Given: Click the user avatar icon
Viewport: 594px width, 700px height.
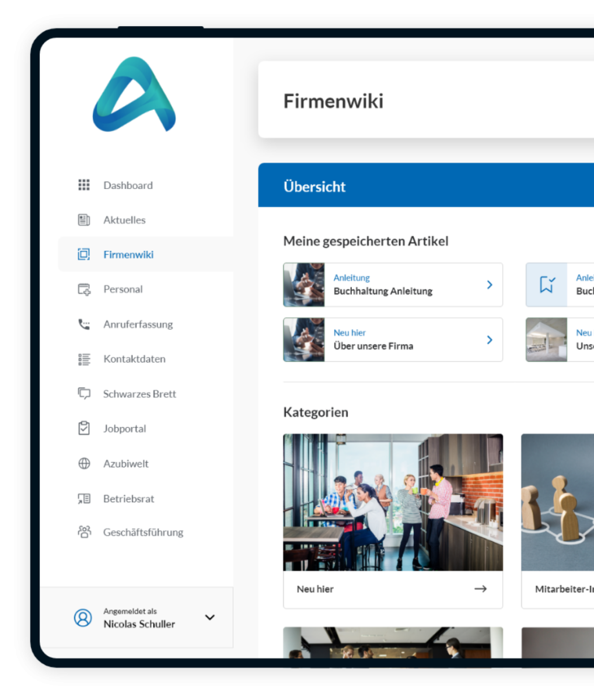Looking at the screenshot, I should 83,618.
